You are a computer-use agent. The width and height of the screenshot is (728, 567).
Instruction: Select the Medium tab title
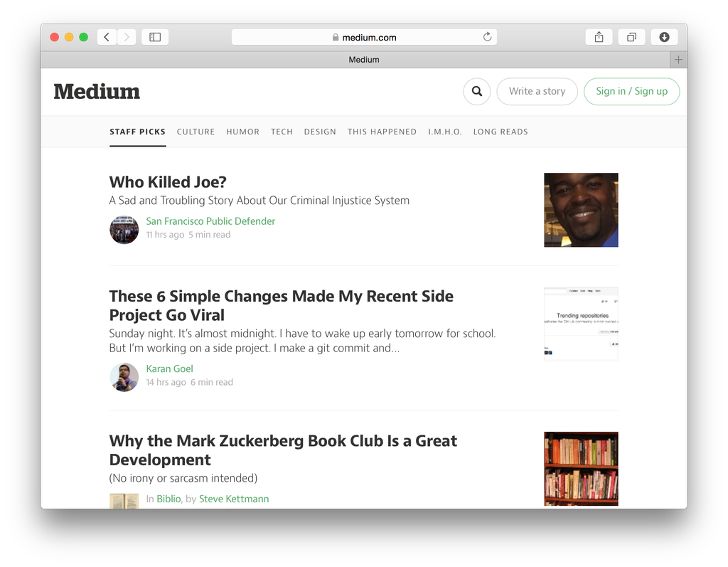(364, 60)
